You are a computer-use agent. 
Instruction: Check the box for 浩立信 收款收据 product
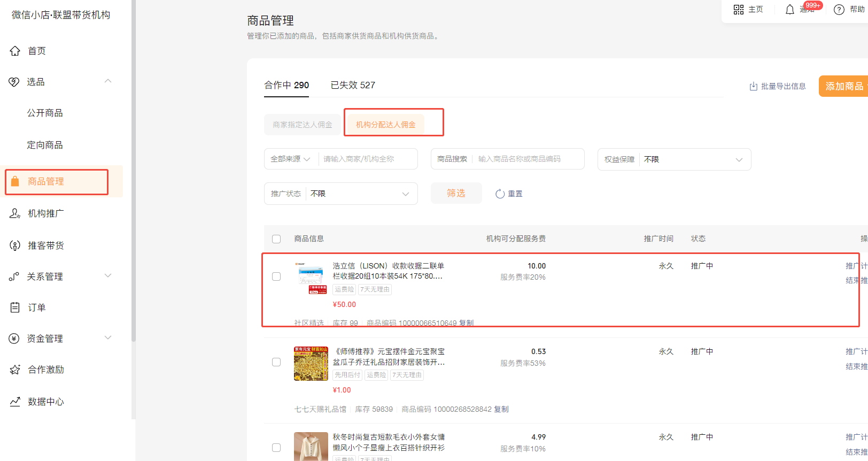click(x=276, y=276)
